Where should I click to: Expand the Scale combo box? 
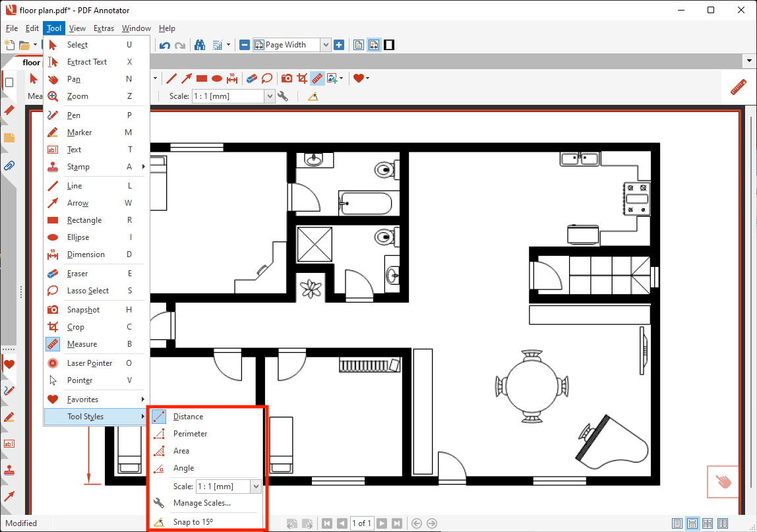click(x=270, y=96)
